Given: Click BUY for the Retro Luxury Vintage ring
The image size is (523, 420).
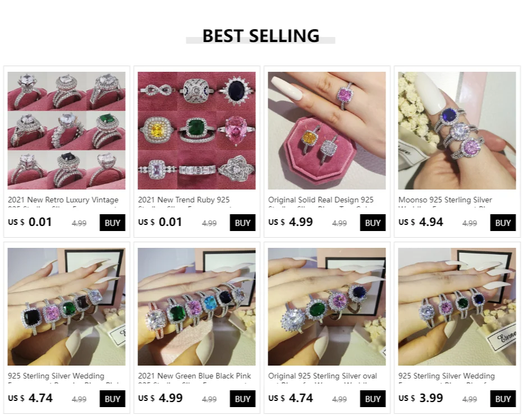Looking at the screenshot, I should [112, 223].
